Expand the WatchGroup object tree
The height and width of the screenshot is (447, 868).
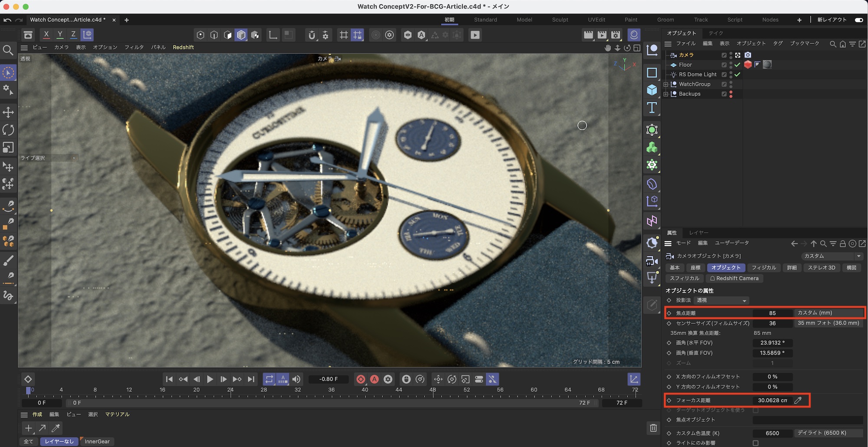(x=666, y=84)
